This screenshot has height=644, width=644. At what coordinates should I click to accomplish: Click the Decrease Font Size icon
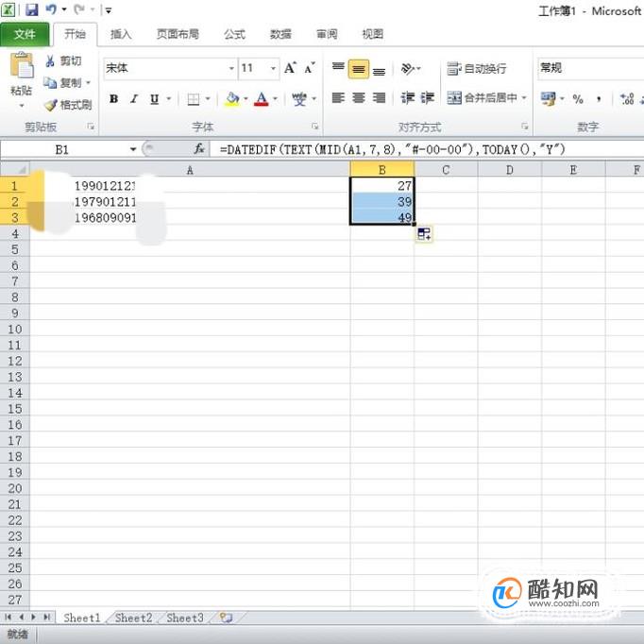(x=310, y=68)
